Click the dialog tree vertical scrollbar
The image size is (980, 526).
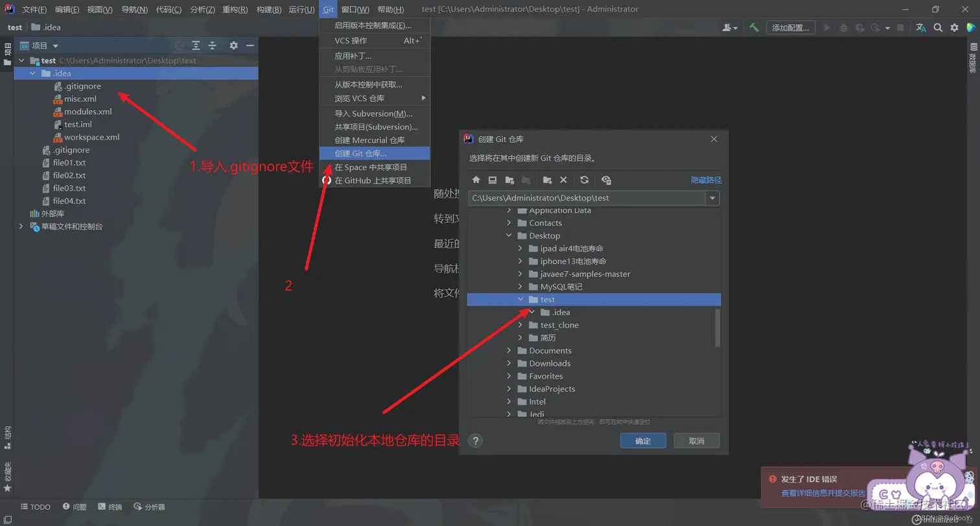pyautogui.click(x=717, y=328)
